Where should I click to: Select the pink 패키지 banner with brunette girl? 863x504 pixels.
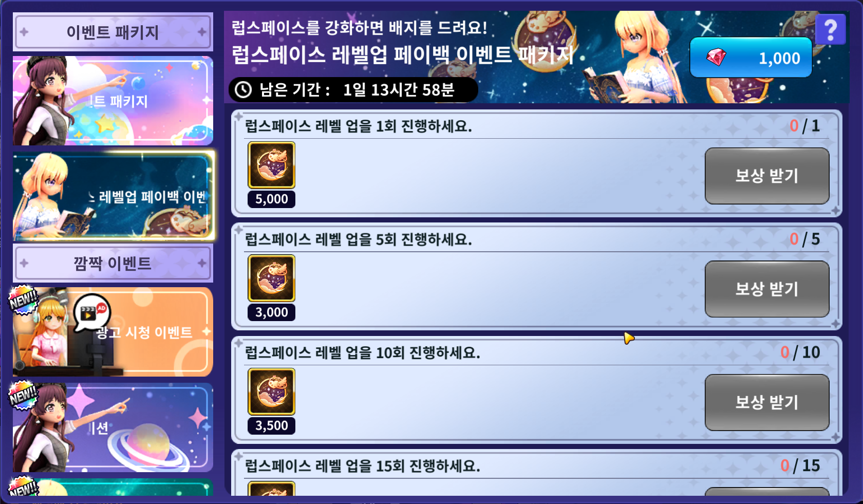pyautogui.click(x=113, y=101)
